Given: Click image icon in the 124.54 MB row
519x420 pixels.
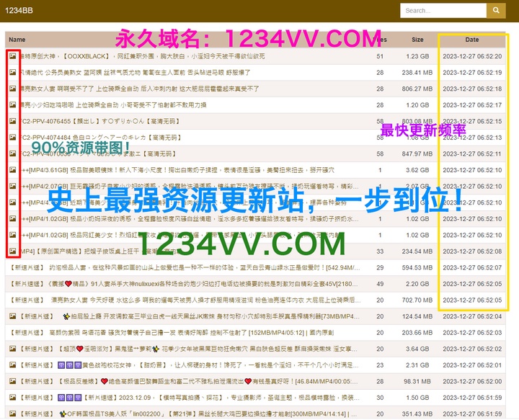Looking at the screenshot, I should tap(12, 316).
